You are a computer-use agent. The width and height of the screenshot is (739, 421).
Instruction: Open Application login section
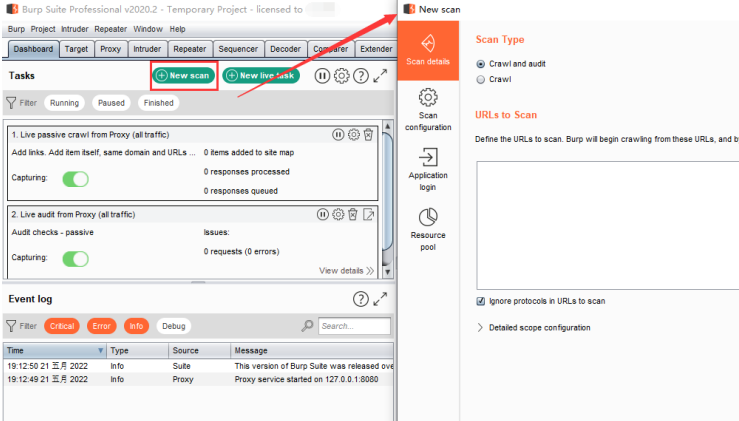coord(428,169)
